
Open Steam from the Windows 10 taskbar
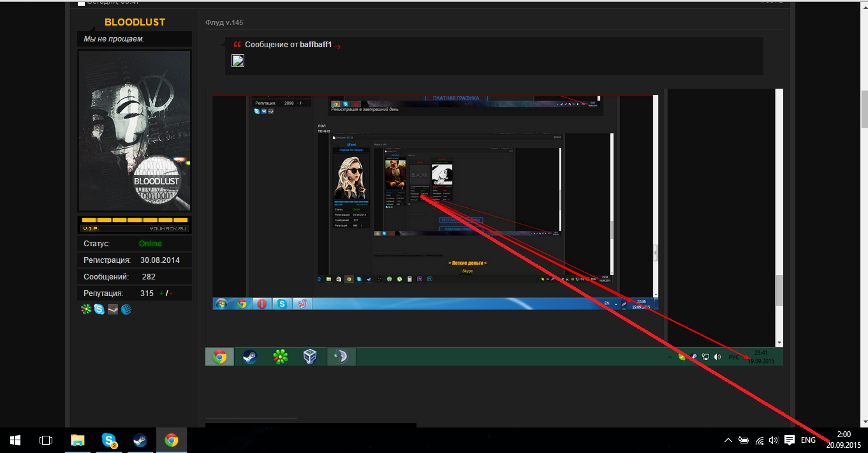(x=140, y=440)
